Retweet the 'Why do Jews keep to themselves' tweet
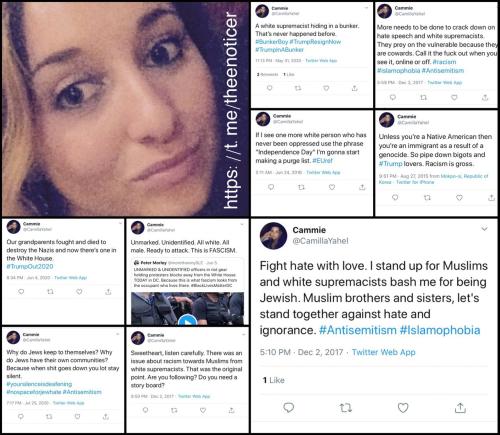Viewport: 500px width, 435px height. 49,417
